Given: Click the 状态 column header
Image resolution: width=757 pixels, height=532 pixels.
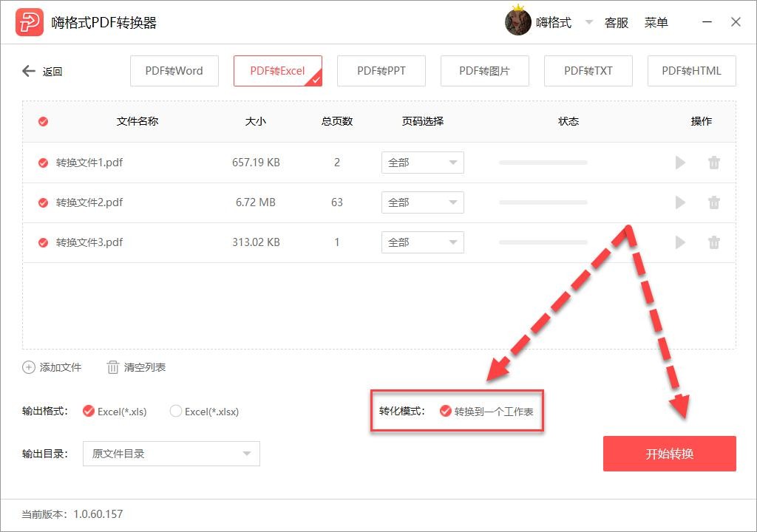Looking at the screenshot, I should click(568, 121).
